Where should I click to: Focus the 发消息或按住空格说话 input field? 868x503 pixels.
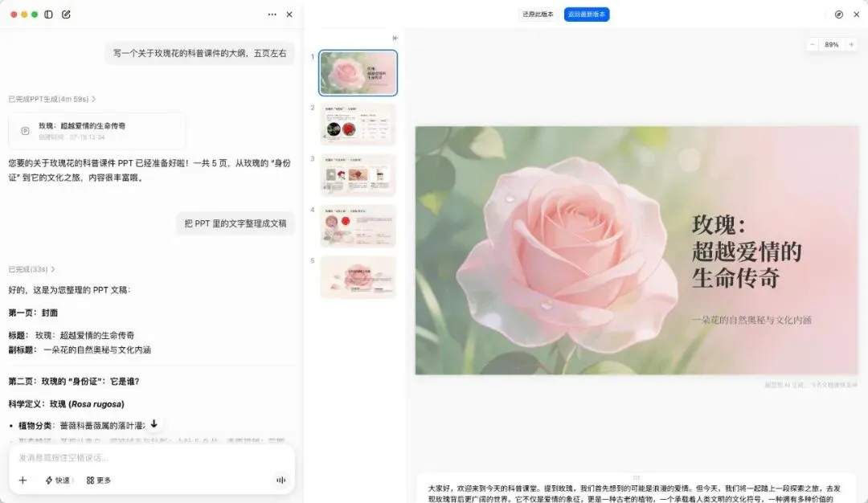(151, 458)
